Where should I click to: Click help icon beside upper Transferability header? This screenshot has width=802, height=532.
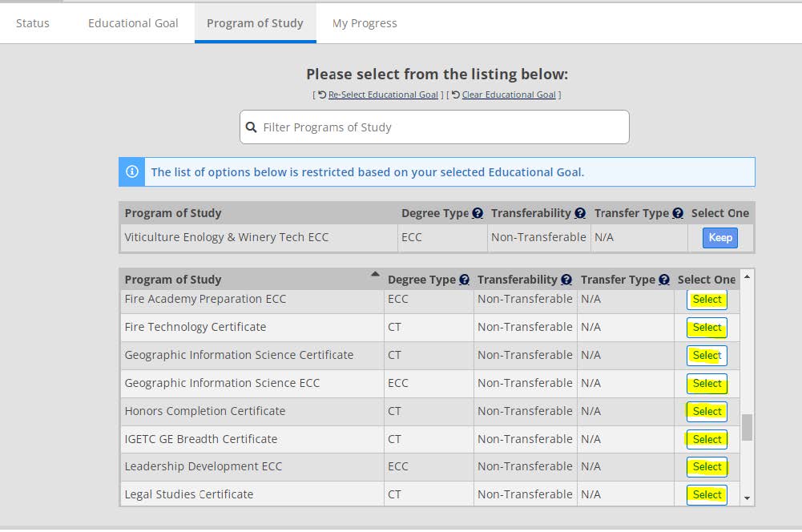point(580,213)
